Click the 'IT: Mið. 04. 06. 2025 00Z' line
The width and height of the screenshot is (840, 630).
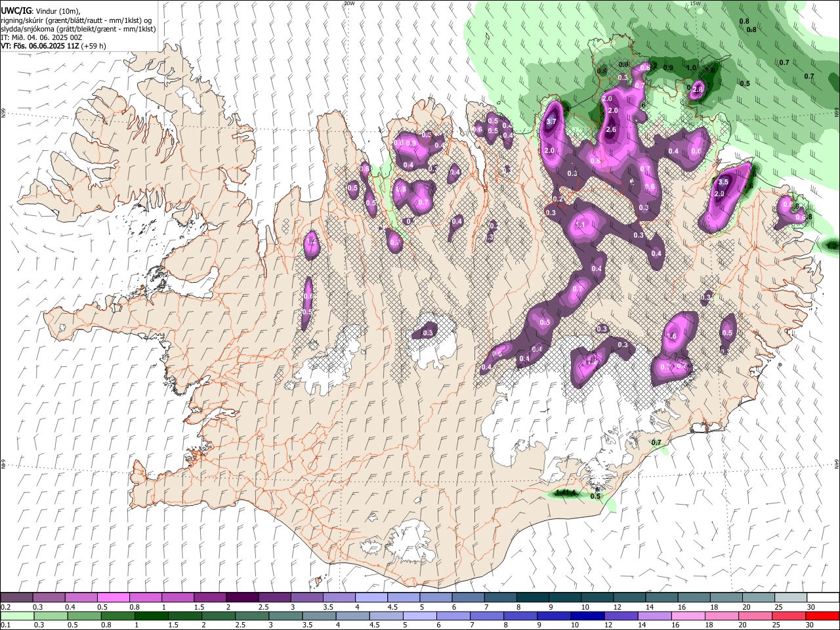41,37
